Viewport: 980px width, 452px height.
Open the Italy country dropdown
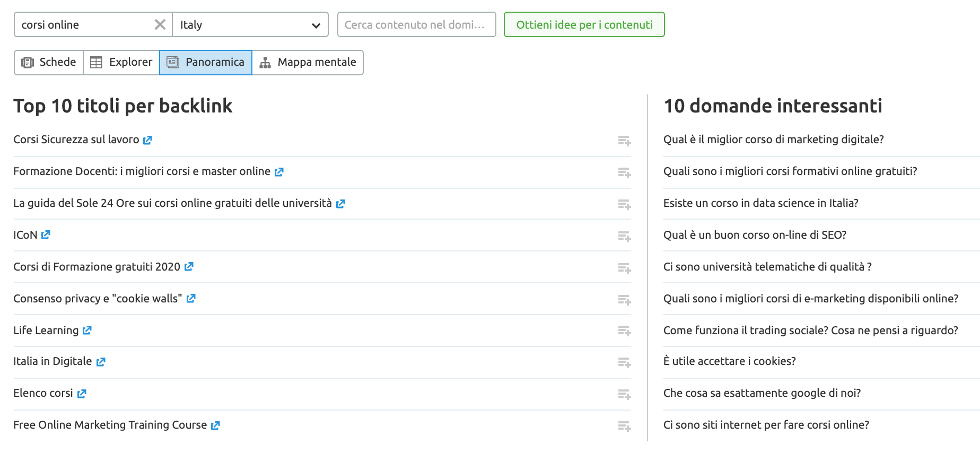point(250,24)
